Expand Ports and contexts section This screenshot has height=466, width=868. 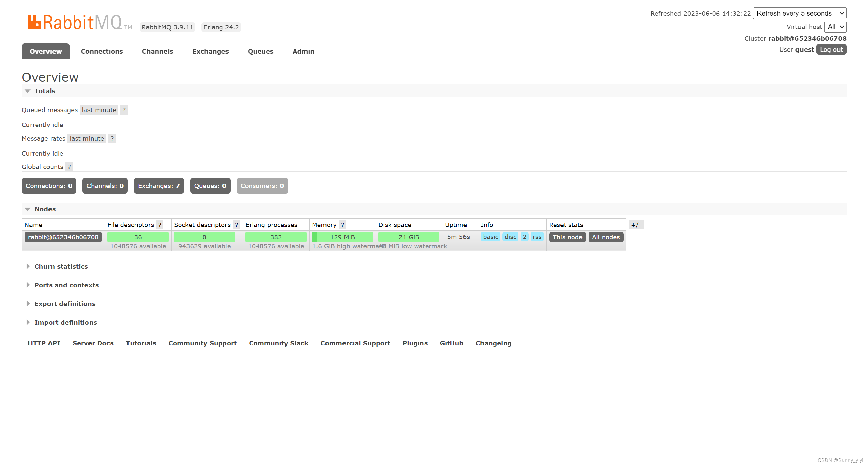[x=63, y=285]
